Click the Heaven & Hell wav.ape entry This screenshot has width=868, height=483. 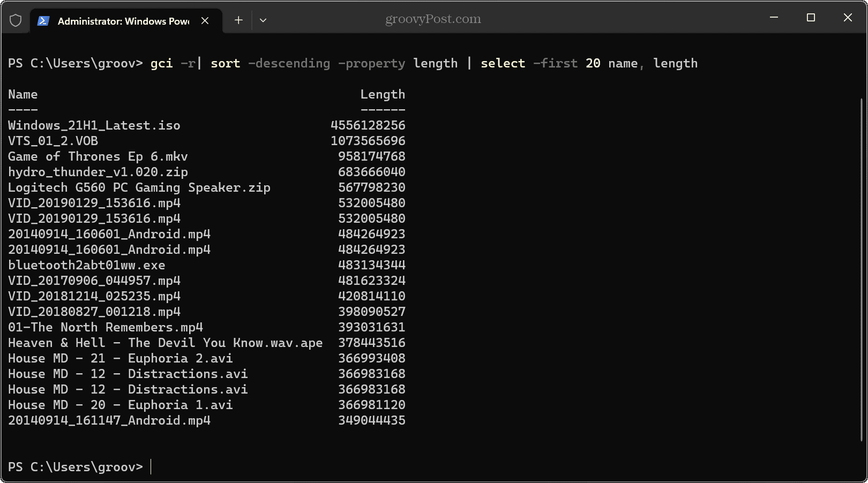(165, 343)
